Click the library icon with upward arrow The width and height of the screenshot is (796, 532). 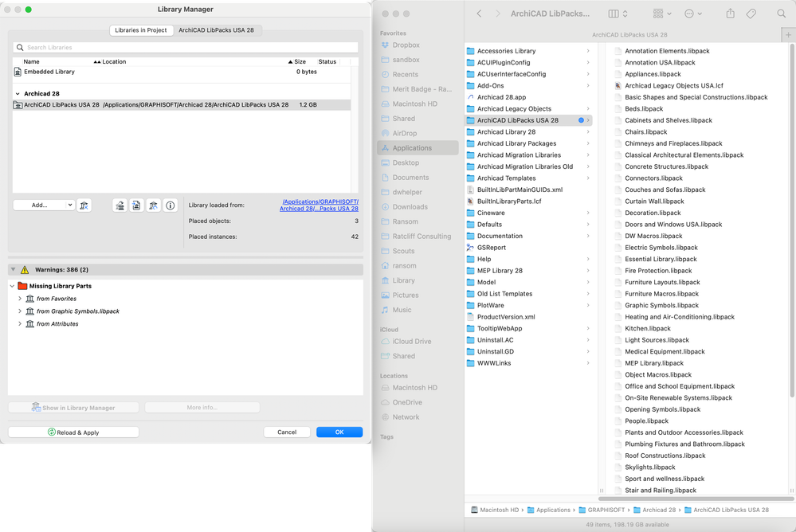click(x=120, y=205)
